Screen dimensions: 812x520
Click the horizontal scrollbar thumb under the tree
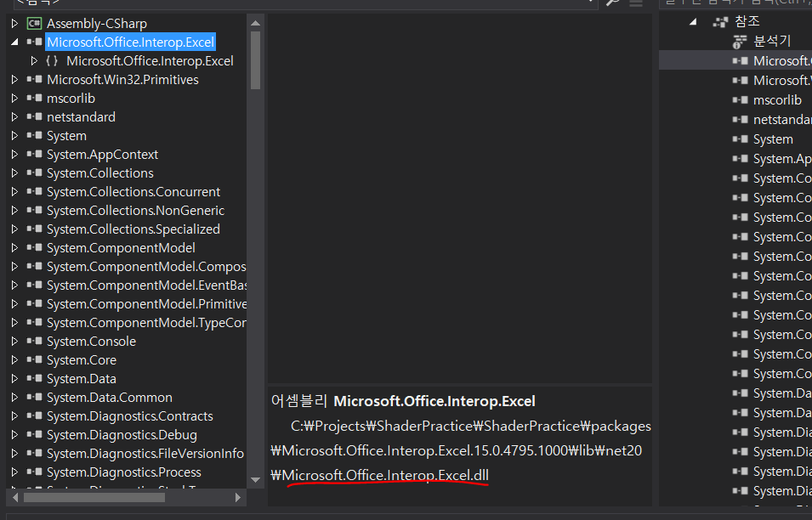(x=94, y=497)
